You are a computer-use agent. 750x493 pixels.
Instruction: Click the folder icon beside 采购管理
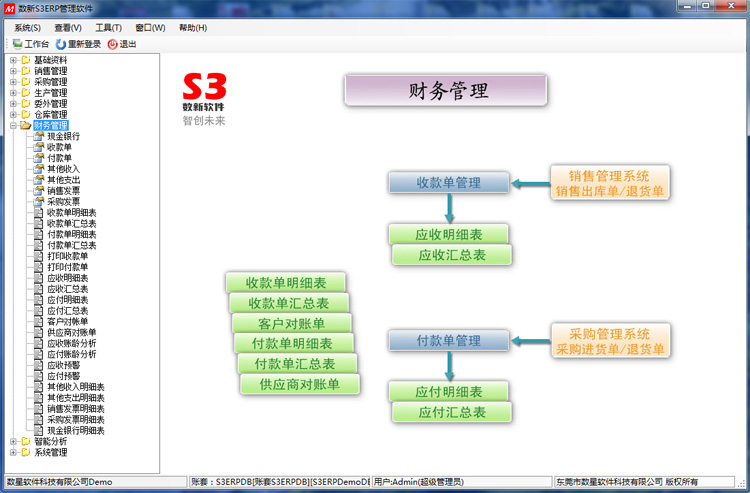point(26,82)
